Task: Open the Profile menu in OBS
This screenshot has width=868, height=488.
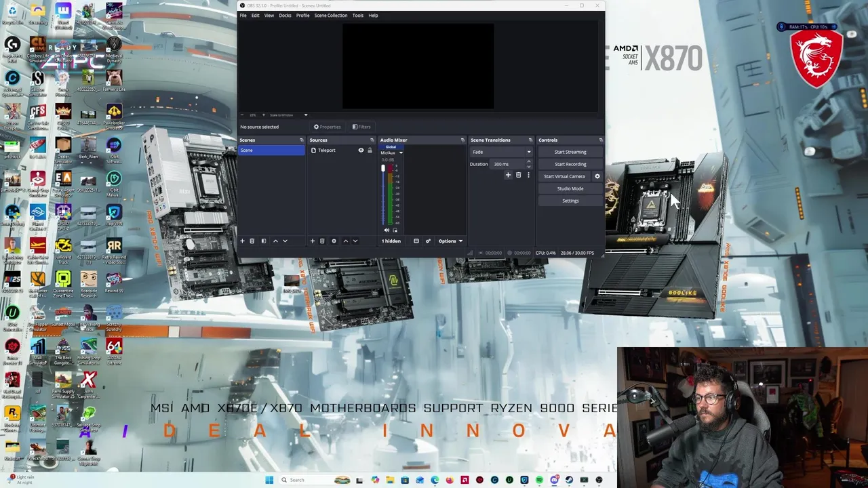Action: [302, 15]
